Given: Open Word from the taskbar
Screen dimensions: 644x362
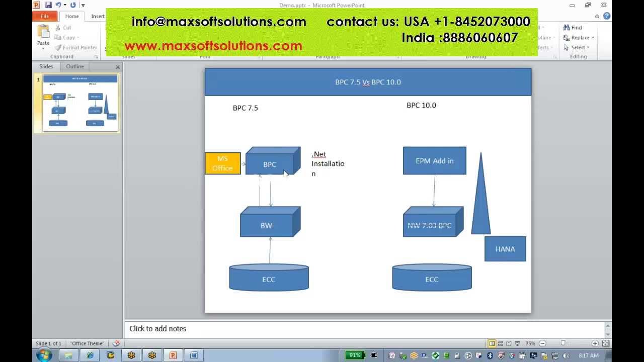Looking at the screenshot, I should tap(194, 355).
